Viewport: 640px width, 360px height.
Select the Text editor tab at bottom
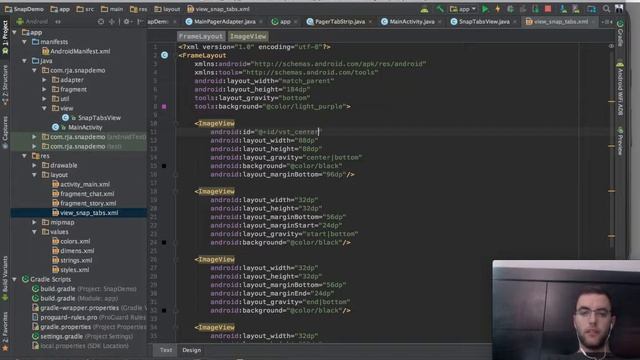[x=166, y=350]
